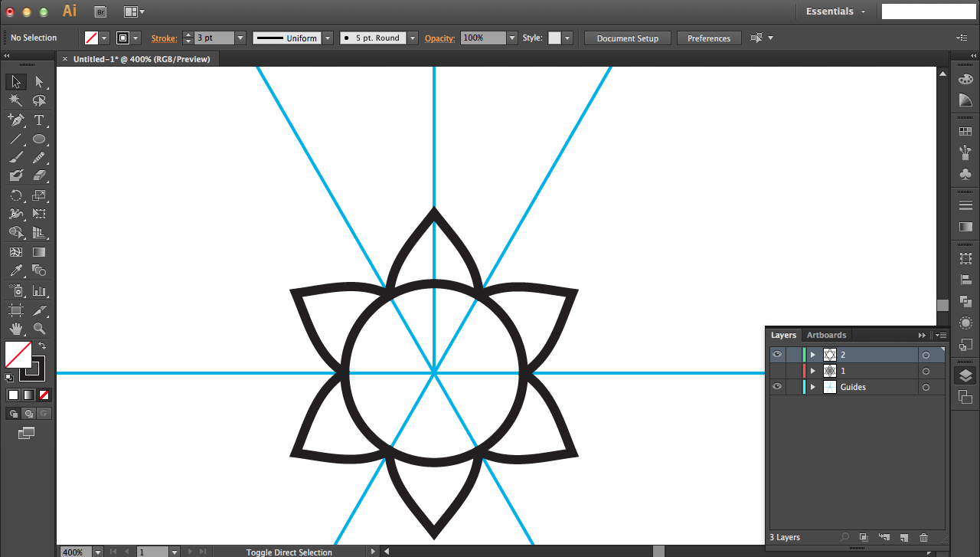Activate the Column Graph tool
The image size is (980, 557).
pos(39,291)
